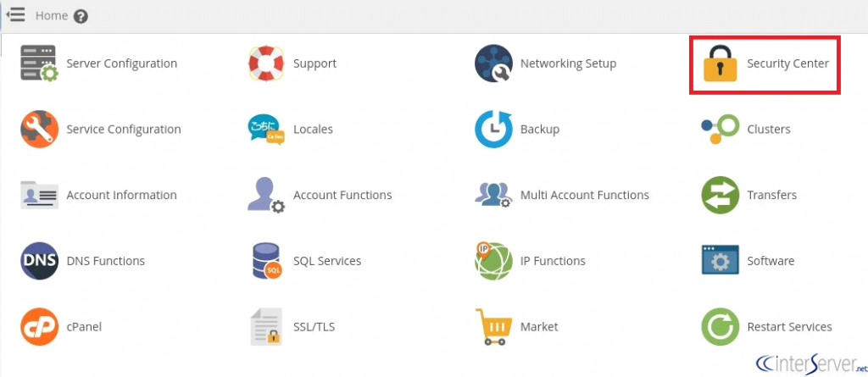
Task: Open Multi Account Functions text link
Action: 585,196
